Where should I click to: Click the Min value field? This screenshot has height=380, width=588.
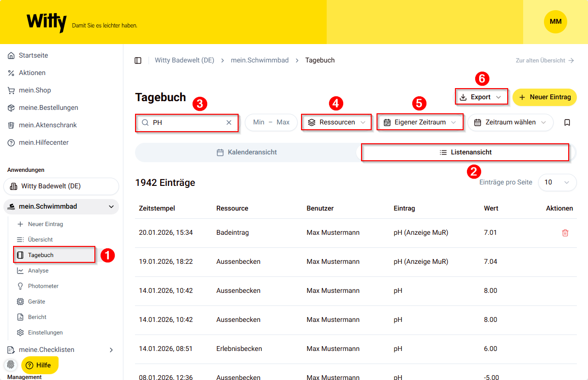(259, 122)
